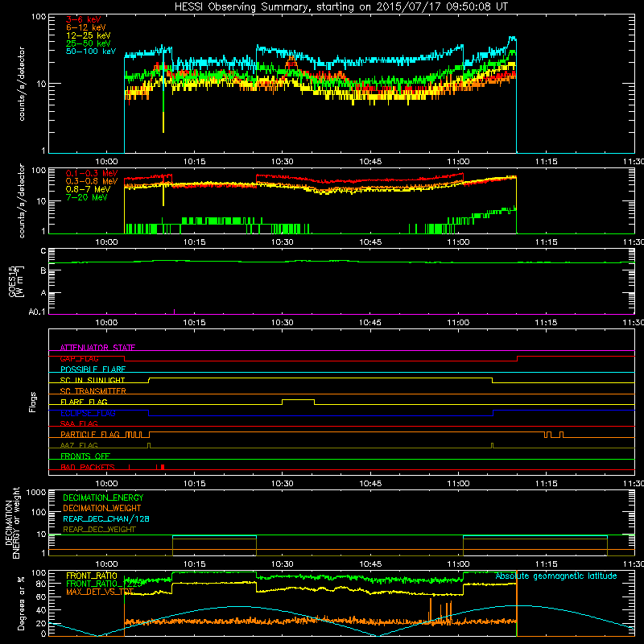
Task: Click the 'AAZ_FLAG' label
Action: tap(79, 445)
